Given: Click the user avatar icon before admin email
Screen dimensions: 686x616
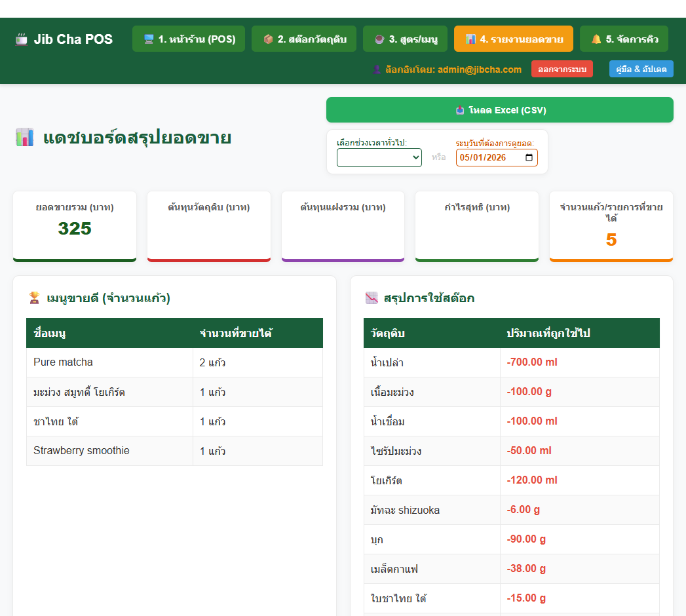Looking at the screenshot, I should [376, 69].
